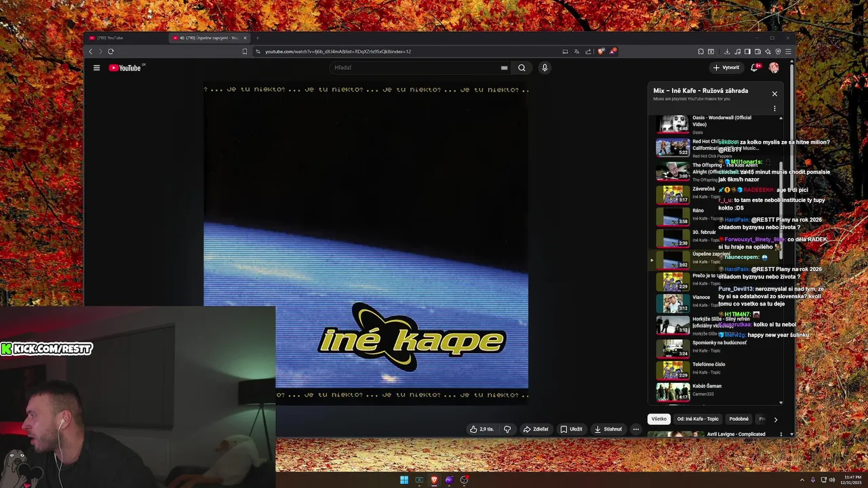Open a new browser tab
868x488 pixels.
257,38
